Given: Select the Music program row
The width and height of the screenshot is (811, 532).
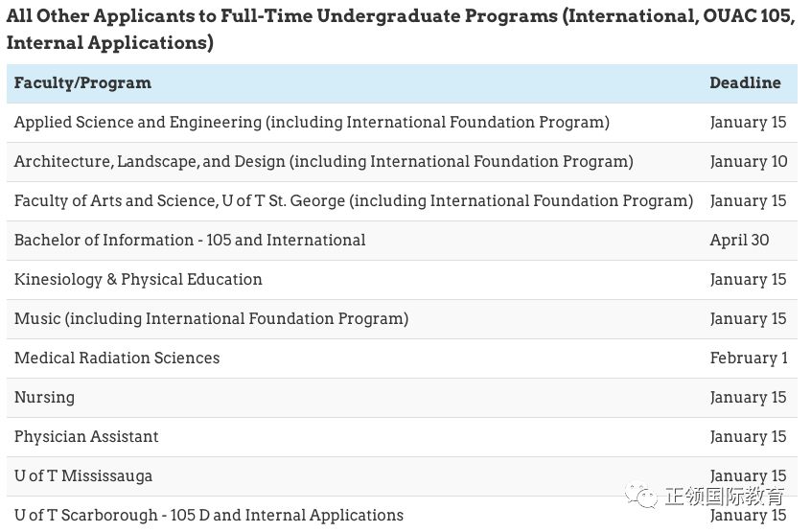Looking at the screenshot, I should coord(402,319).
